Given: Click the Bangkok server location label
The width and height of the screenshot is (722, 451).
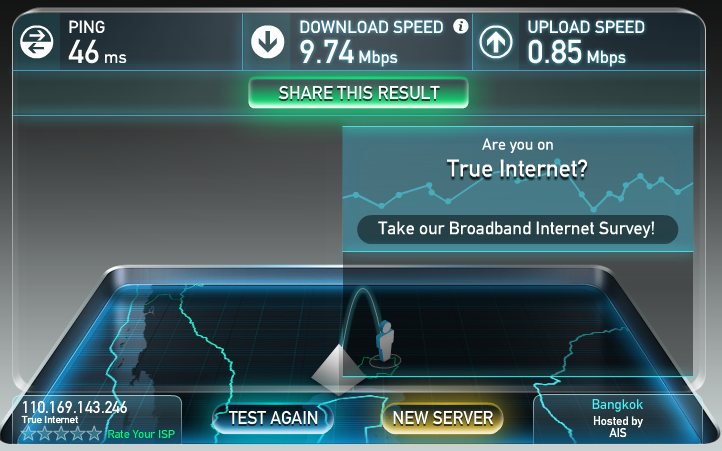Looking at the screenshot, I should click(617, 404).
